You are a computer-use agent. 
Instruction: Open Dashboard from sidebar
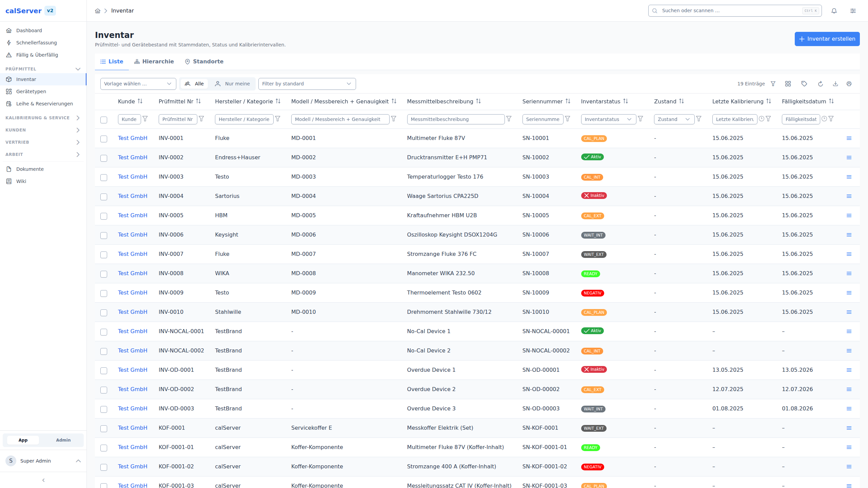click(43, 30)
